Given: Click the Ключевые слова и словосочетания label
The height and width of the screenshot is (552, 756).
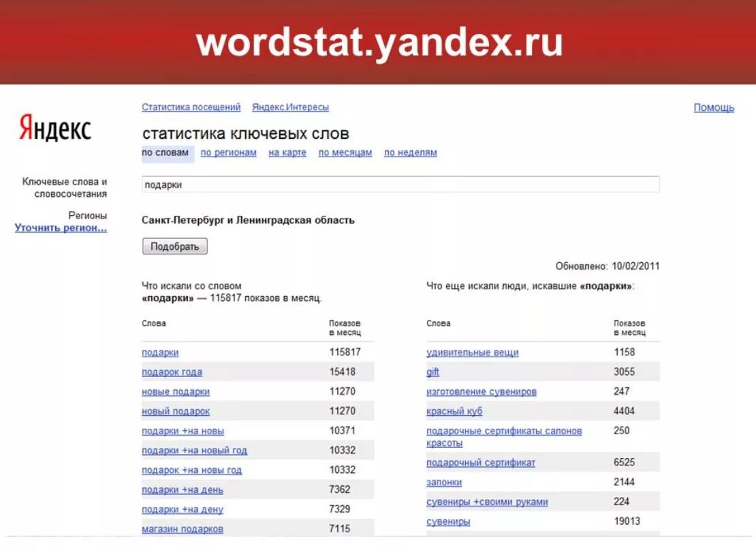Looking at the screenshot, I should 65,188.
